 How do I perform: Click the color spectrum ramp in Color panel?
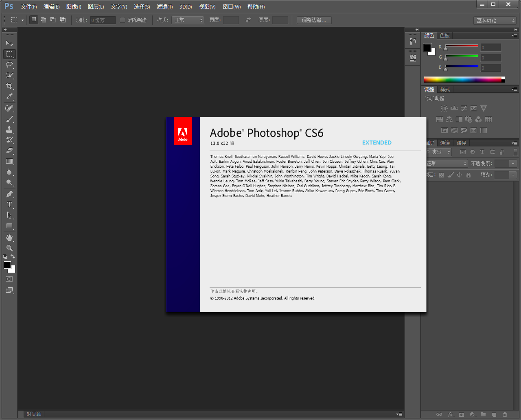464,80
